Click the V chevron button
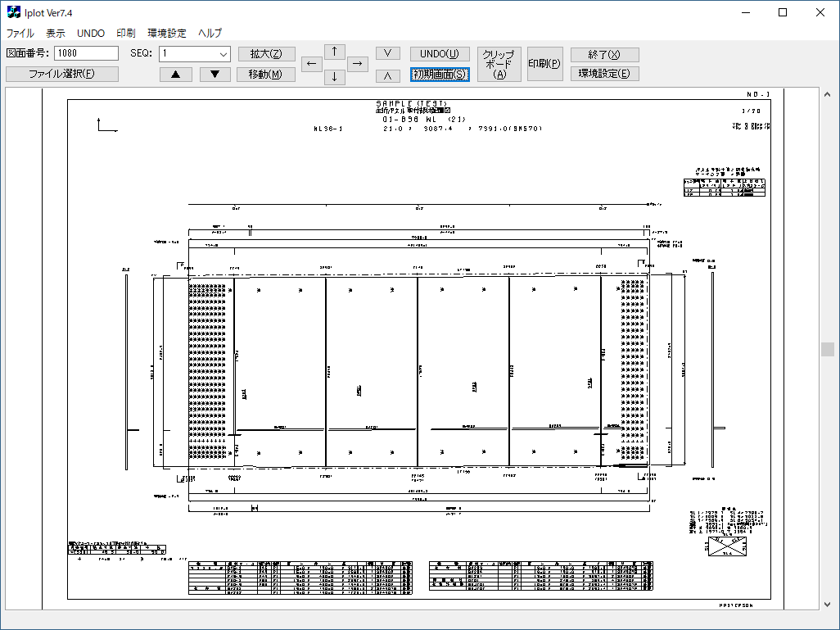The width and height of the screenshot is (840, 630). coord(387,53)
